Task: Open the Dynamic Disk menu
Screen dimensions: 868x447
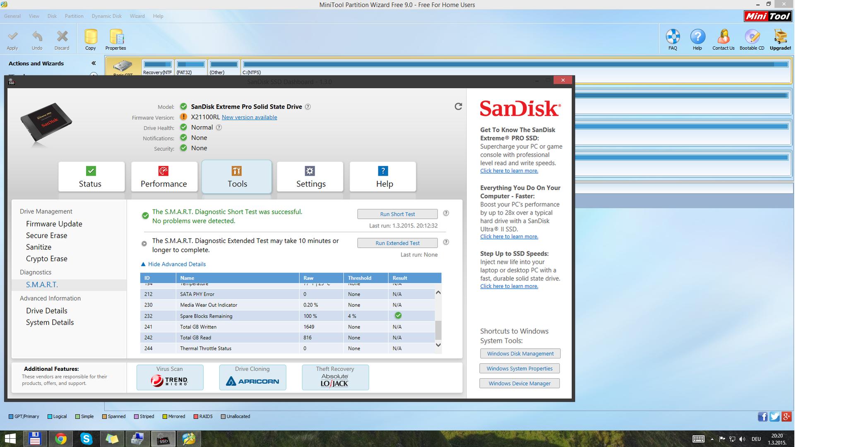Action: (107, 16)
